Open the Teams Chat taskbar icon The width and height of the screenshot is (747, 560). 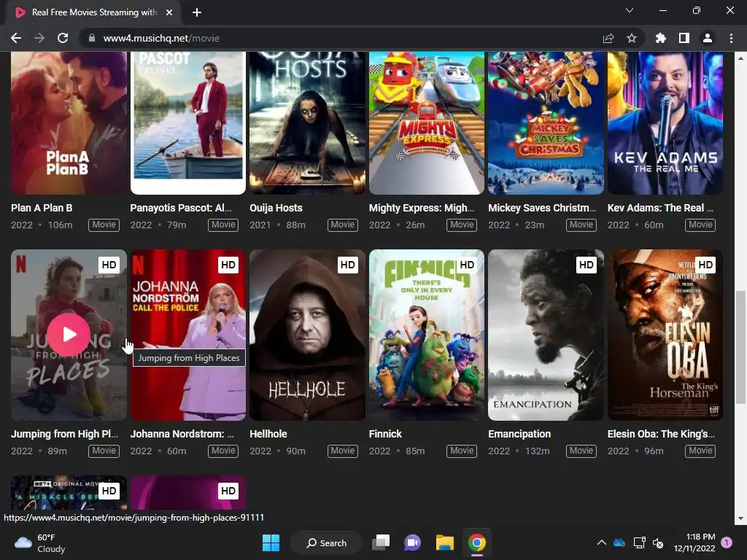(x=413, y=542)
